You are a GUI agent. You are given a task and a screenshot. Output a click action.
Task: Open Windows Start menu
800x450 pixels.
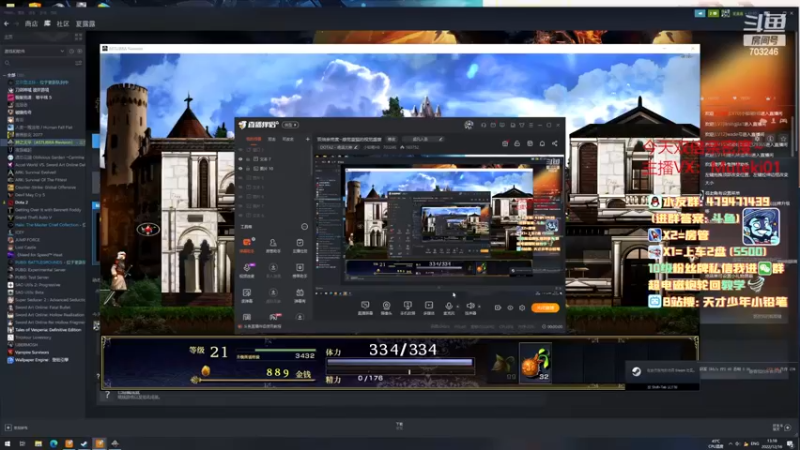[7, 444]
